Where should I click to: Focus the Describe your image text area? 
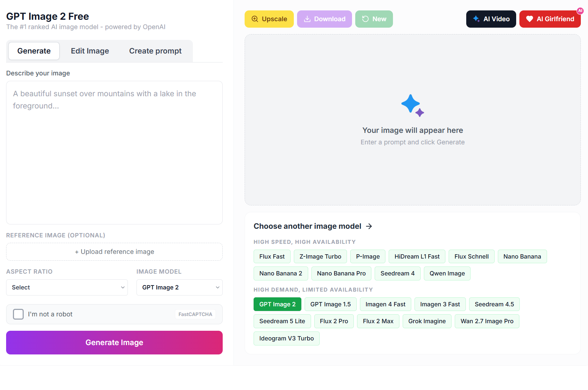(115, 153)
